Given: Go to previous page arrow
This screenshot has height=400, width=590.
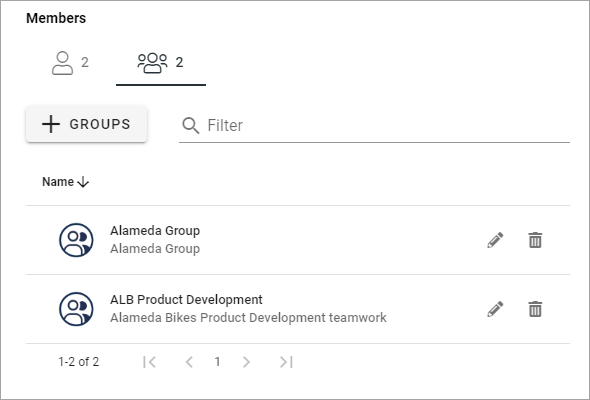Looking at the screenshot, I should (189, 362).
